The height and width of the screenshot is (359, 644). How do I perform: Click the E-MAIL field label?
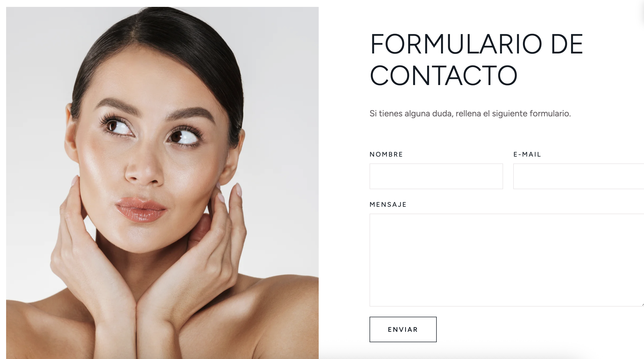point(527,154)
